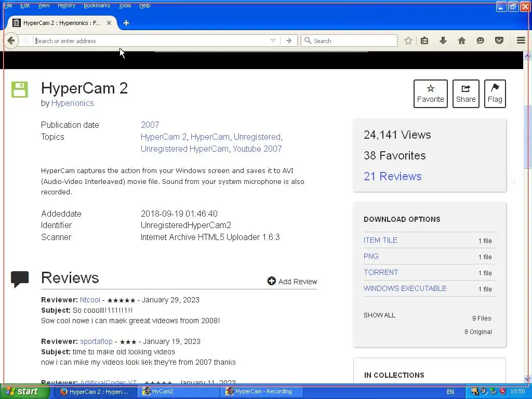
Task: Open reviewer sportaflop profile link
Action: (96, 341)
